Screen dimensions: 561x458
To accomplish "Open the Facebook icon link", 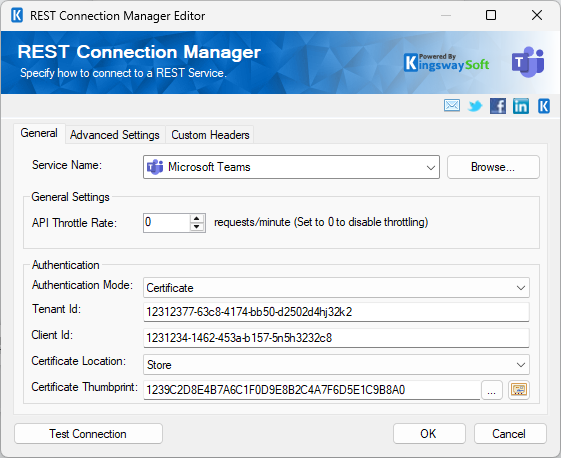I will (x=498, y=106).
